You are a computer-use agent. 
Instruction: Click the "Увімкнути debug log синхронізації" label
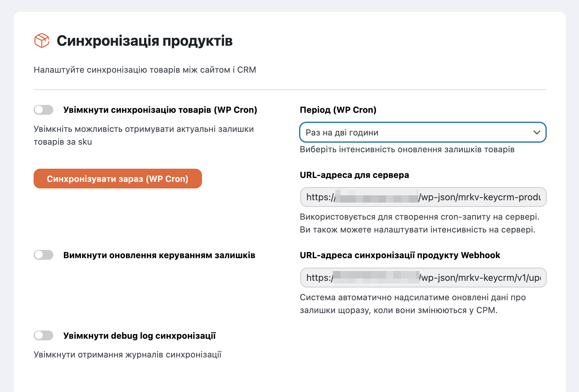coord(139,336)
